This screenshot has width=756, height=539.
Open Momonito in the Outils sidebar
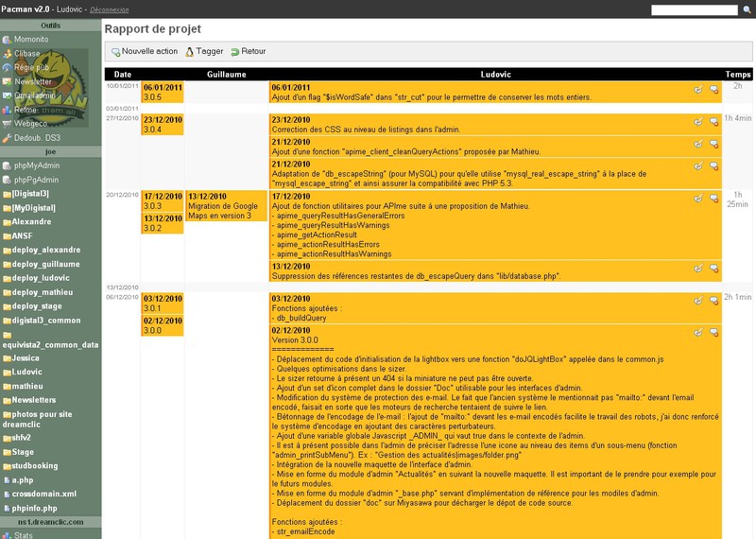31,39
